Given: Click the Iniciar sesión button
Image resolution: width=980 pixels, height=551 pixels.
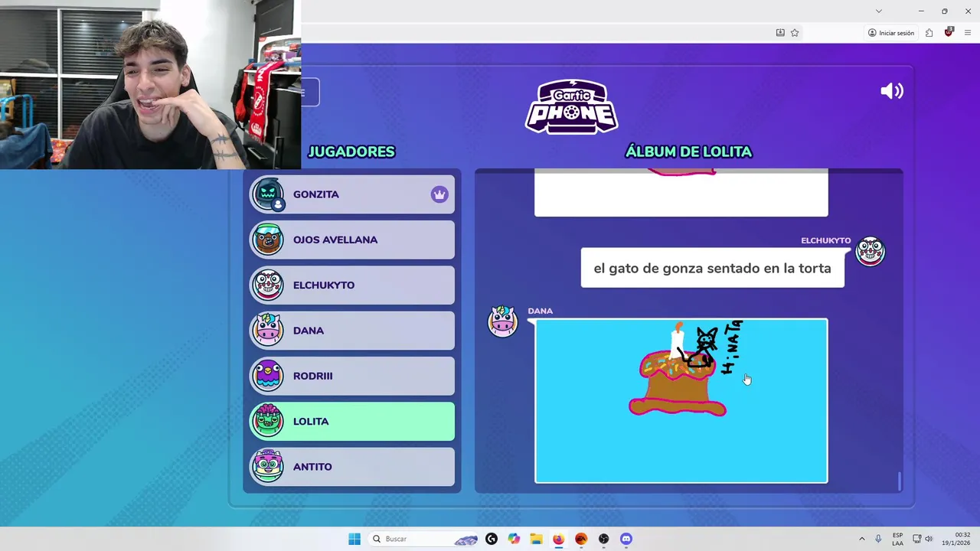Looking at the screenshot, I should (x=891, y=33).
